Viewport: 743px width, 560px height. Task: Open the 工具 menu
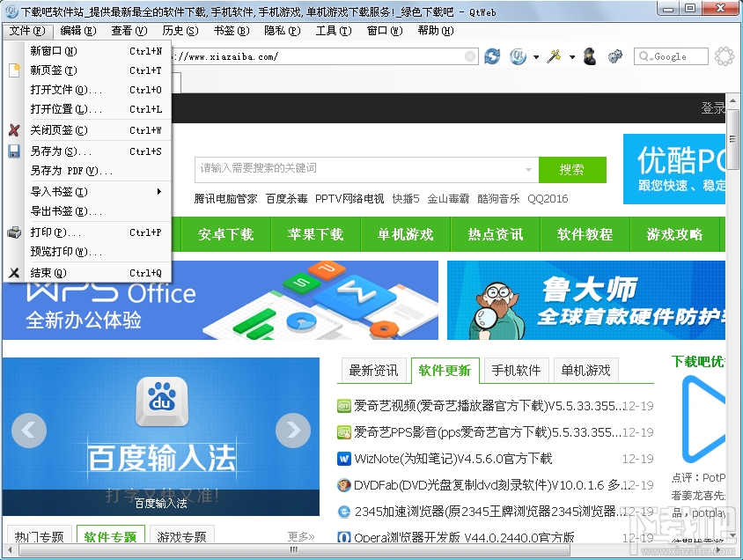click(332, 29)
